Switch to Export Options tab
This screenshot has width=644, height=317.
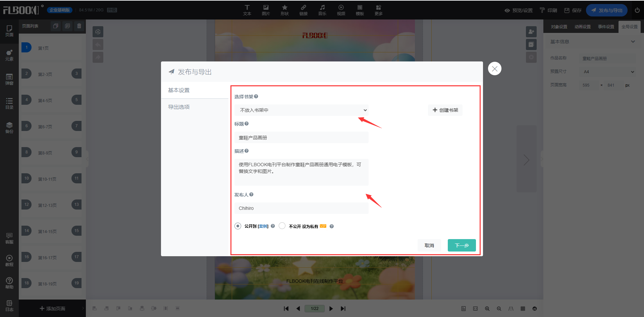(x=179, y=107)
